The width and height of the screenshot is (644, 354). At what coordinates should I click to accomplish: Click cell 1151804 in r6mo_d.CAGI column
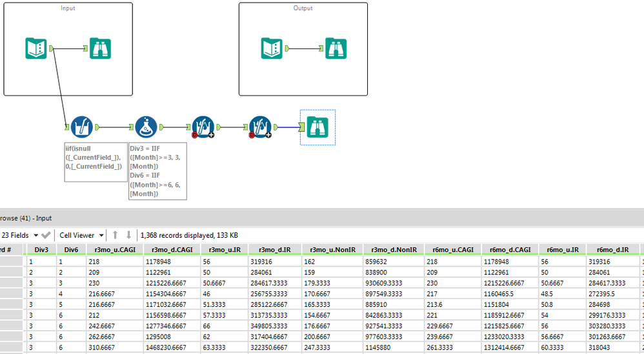[510, 304]
